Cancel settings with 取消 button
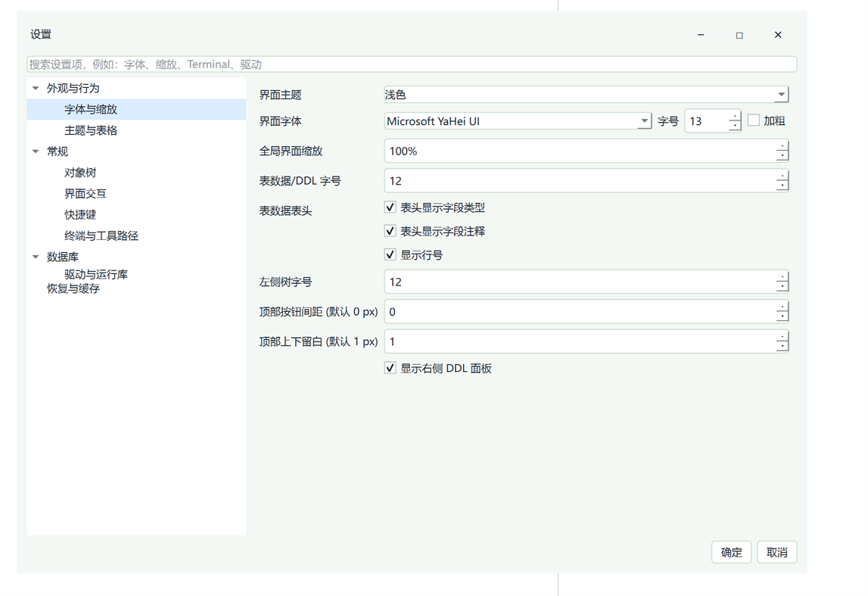The height and width of the screenshot is (596, 868). [x=776, y=552]
